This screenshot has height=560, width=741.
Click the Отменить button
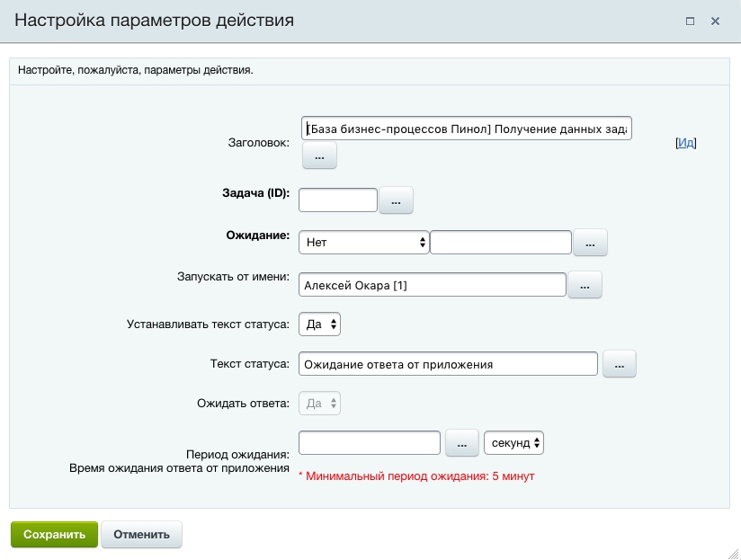pos(141,534)
